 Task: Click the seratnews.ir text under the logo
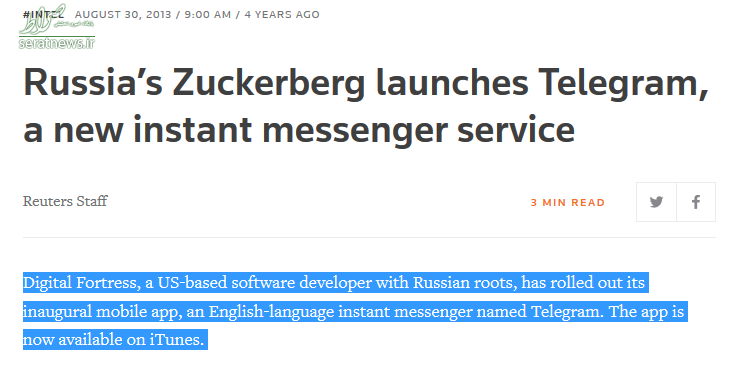pos(56,43)
